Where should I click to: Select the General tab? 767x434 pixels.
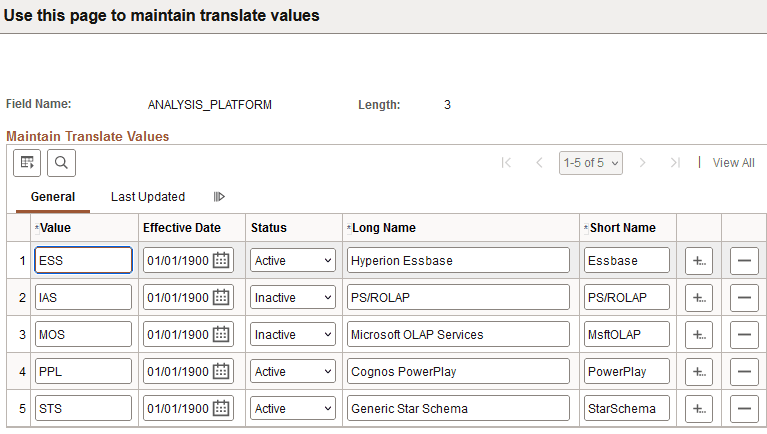click(53, 197)
